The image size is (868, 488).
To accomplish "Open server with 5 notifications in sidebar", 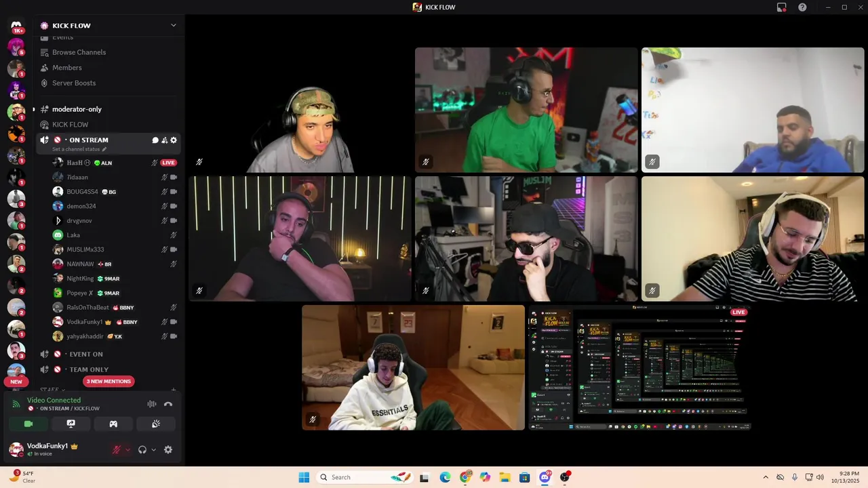I will pos(16,47).
